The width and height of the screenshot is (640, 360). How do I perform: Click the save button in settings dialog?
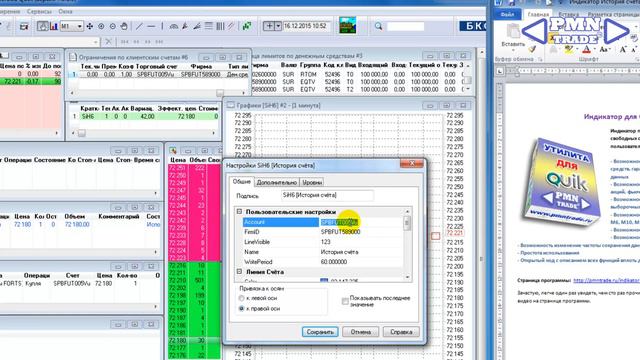pos(320,332)
